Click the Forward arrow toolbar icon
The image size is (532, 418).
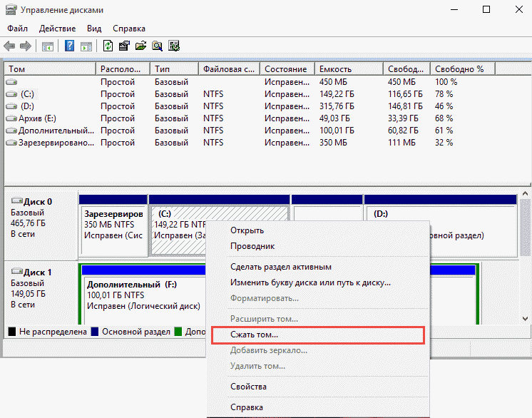click(x=25, y=46)
